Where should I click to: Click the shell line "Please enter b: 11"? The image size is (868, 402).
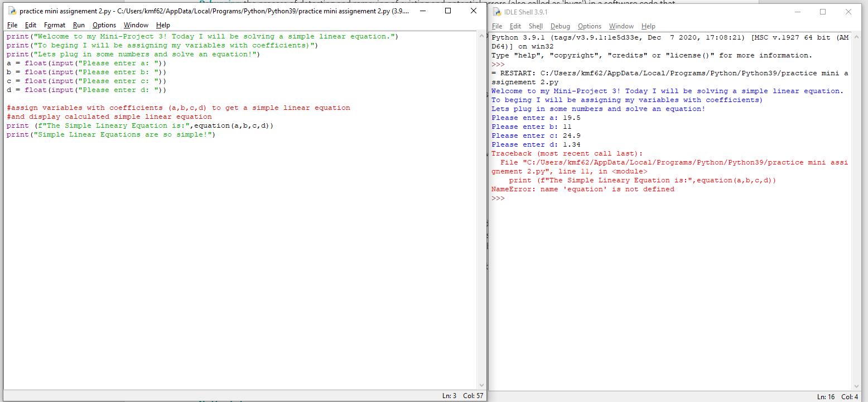point(532,127)
